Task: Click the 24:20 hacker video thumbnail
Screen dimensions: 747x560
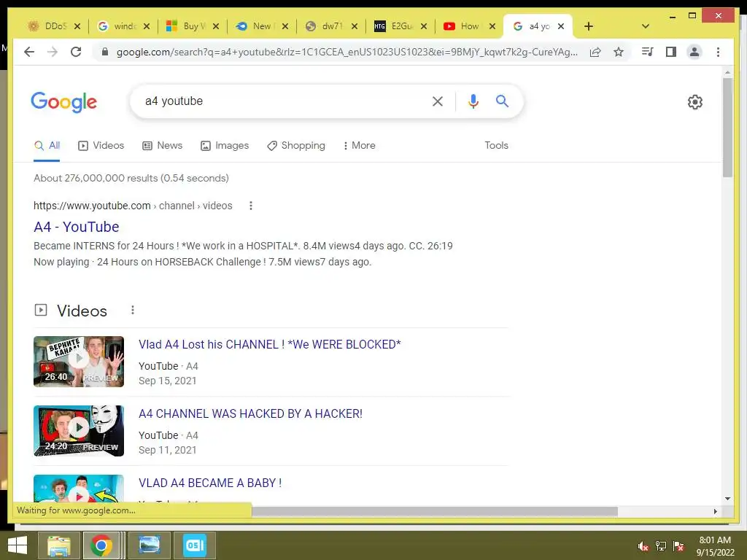Action: [79, 431]
